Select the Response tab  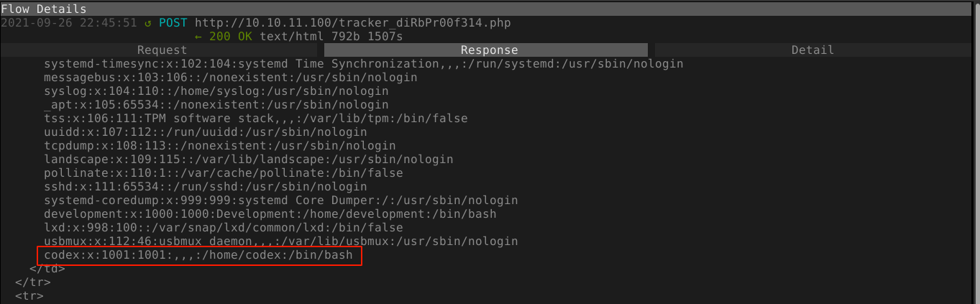point(489,50)
